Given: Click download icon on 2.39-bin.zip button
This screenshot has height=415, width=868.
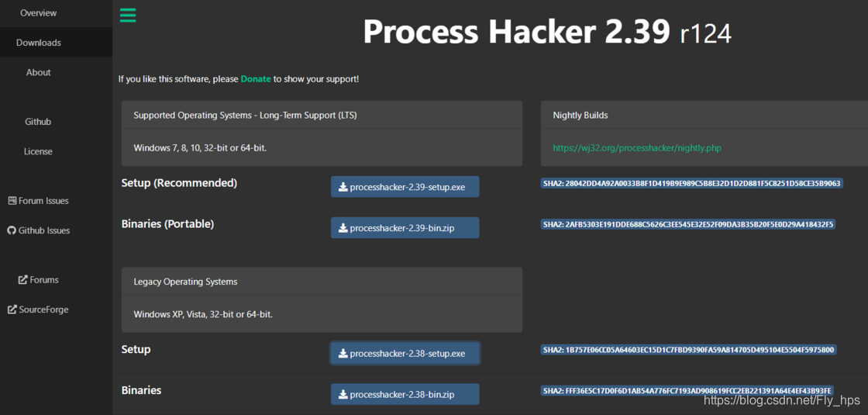Looking at the screenshot, I should click(343, 228).
